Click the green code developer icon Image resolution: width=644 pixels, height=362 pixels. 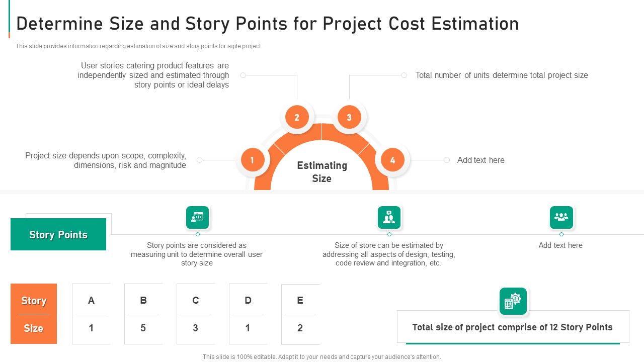click(198, 217)
